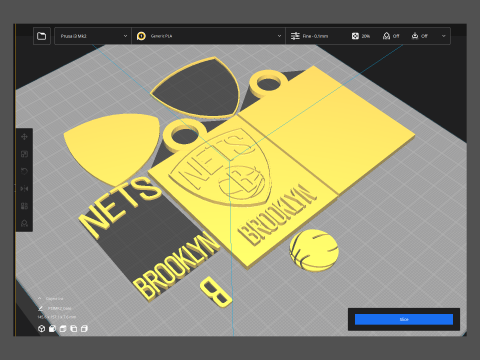This screenshot has height=360, width=480.
Task: Switch to right side view
Action: [x=84, y=329]
